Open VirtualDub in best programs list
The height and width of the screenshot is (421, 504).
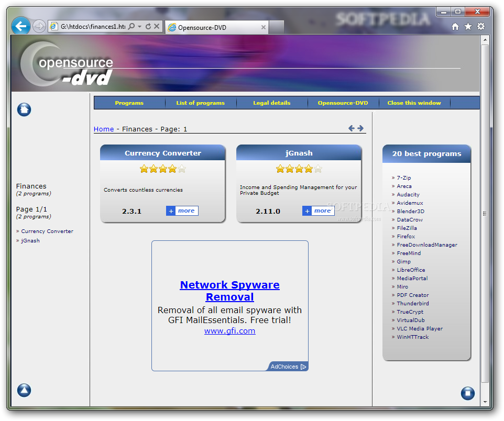pos(410,320)
